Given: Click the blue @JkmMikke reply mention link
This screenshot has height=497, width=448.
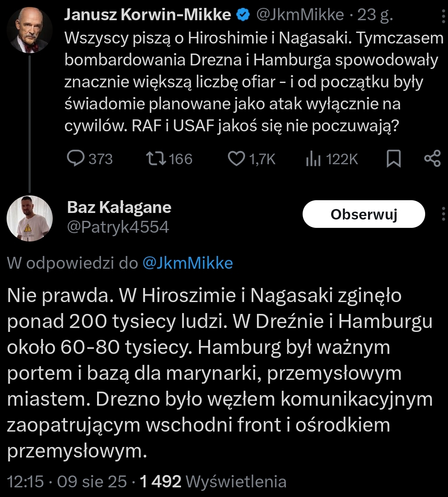Looking at the screenshot, I should pyautogui.click(x=188, y=263).
